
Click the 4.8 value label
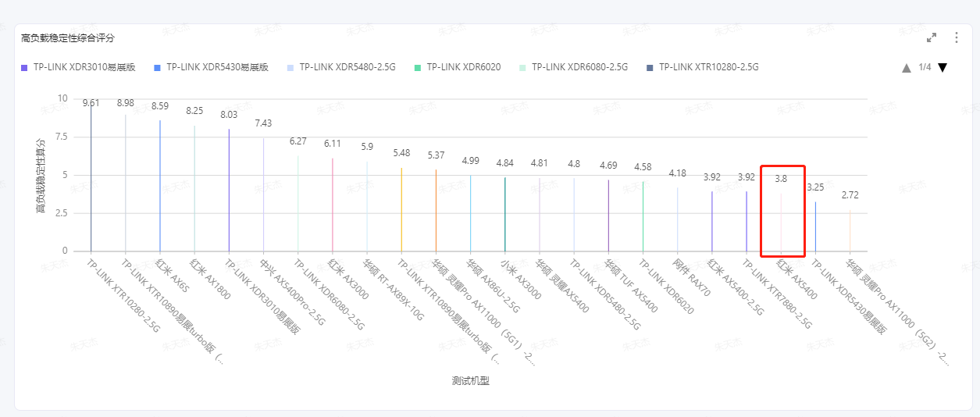[574, 164]
